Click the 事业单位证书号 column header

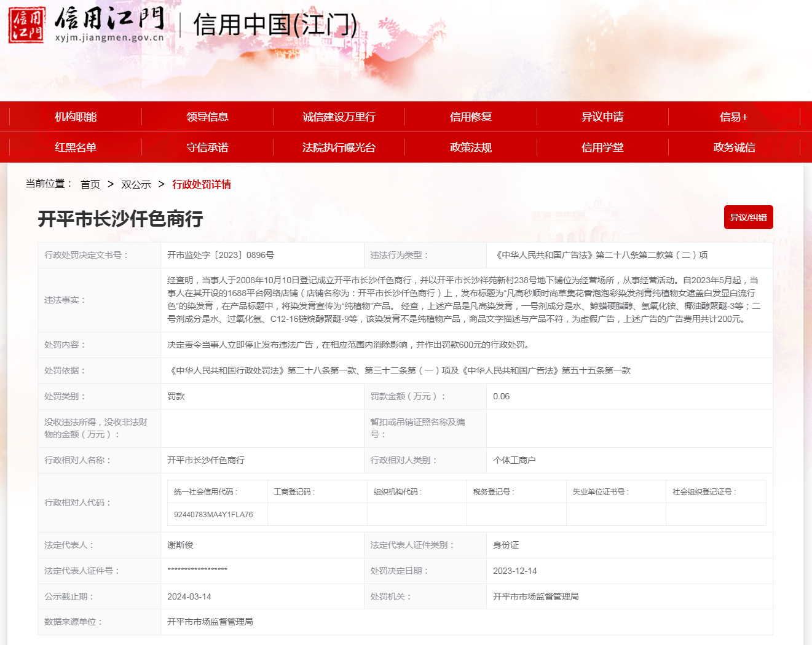coord(601,492)
